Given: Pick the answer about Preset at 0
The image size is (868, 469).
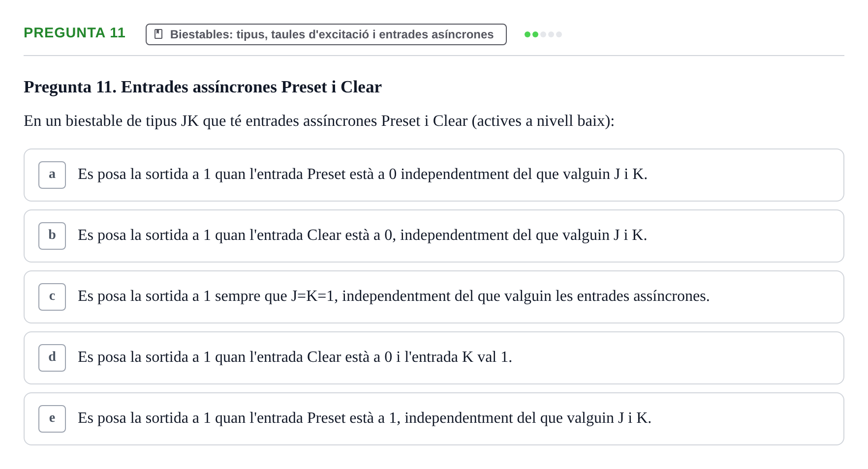Looking at the screenshot, I should (x=434, y=175).
